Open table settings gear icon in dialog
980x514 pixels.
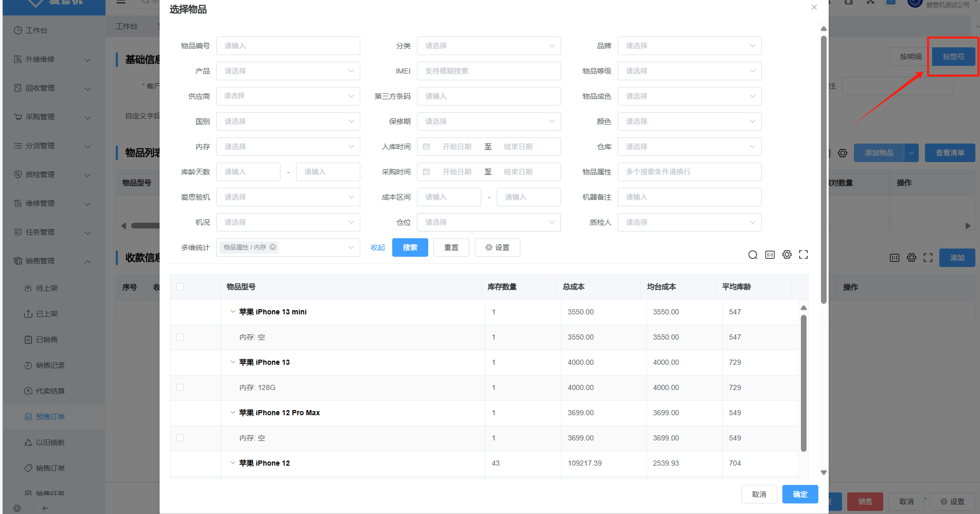(786, 255)
